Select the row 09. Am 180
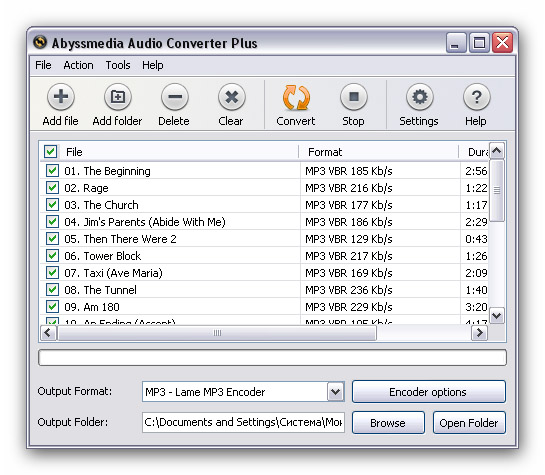Viewport: 545px width, 475px height. click(x=264, y=307)
